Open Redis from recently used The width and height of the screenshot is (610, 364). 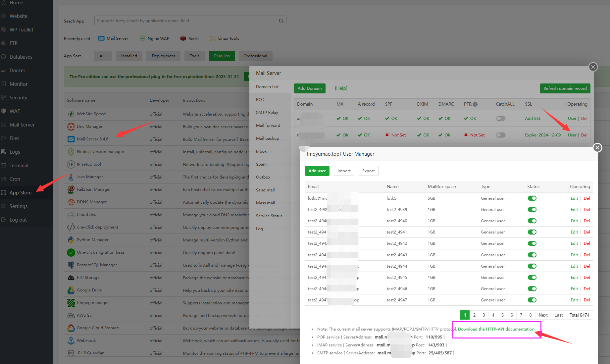coord(189,38)
